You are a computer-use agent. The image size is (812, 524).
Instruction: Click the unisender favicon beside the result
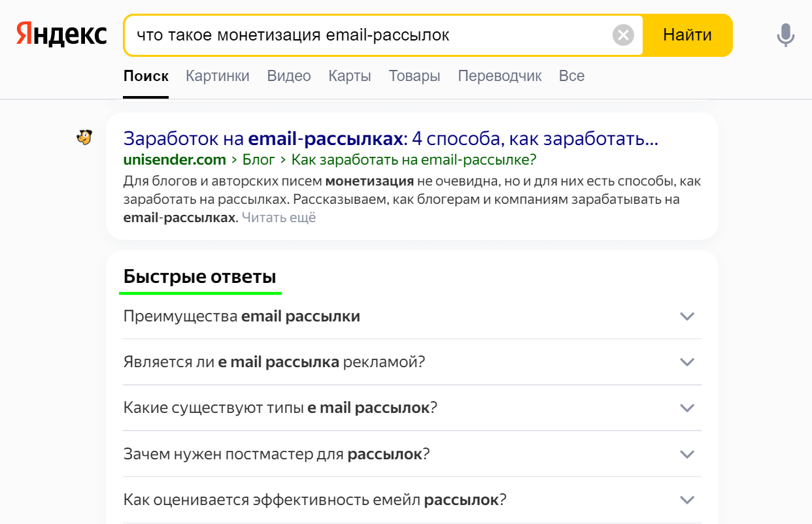tap(84, 137)
